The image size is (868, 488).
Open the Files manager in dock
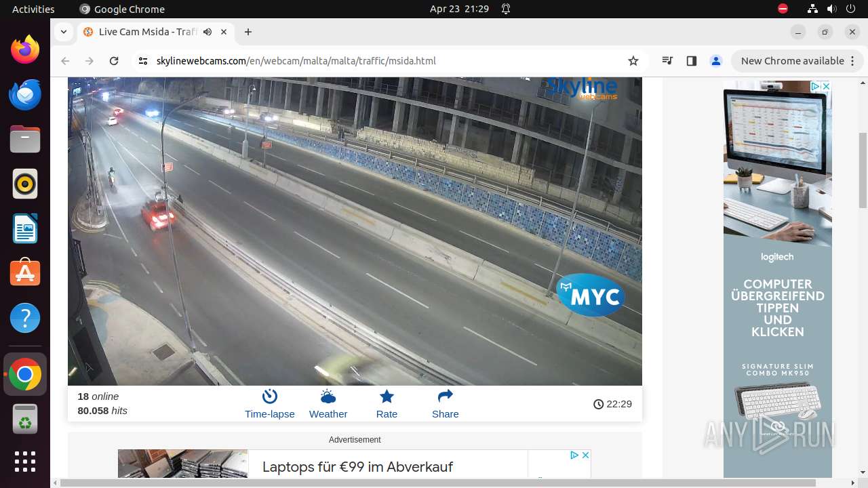pos(25,139)
